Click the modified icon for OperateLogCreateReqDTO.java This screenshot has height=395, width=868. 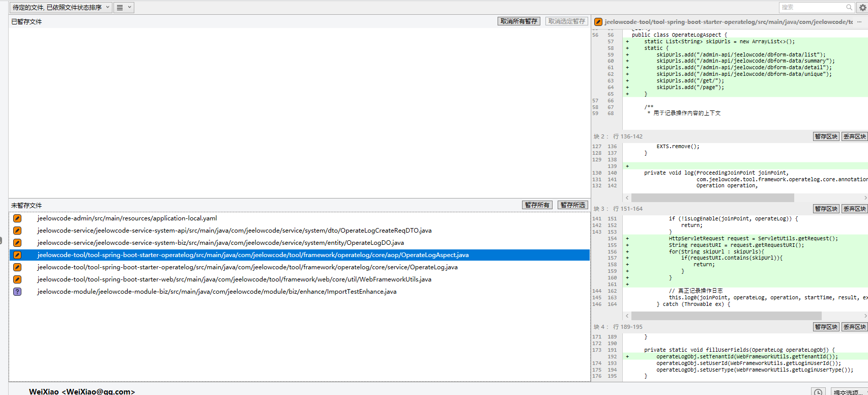click(x=17, y=231)
